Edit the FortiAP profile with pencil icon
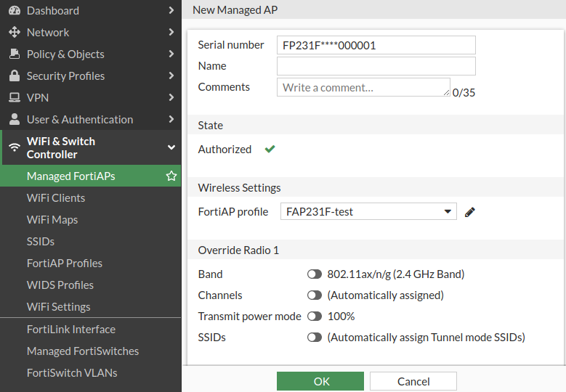Image resolution: width=566 pixels, height=392 pixels. coord(470,212)
